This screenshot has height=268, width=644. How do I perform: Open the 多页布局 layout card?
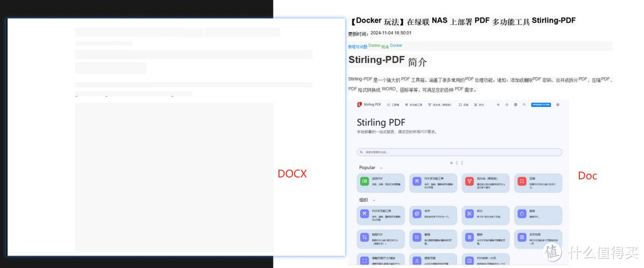tap(538, 239)
